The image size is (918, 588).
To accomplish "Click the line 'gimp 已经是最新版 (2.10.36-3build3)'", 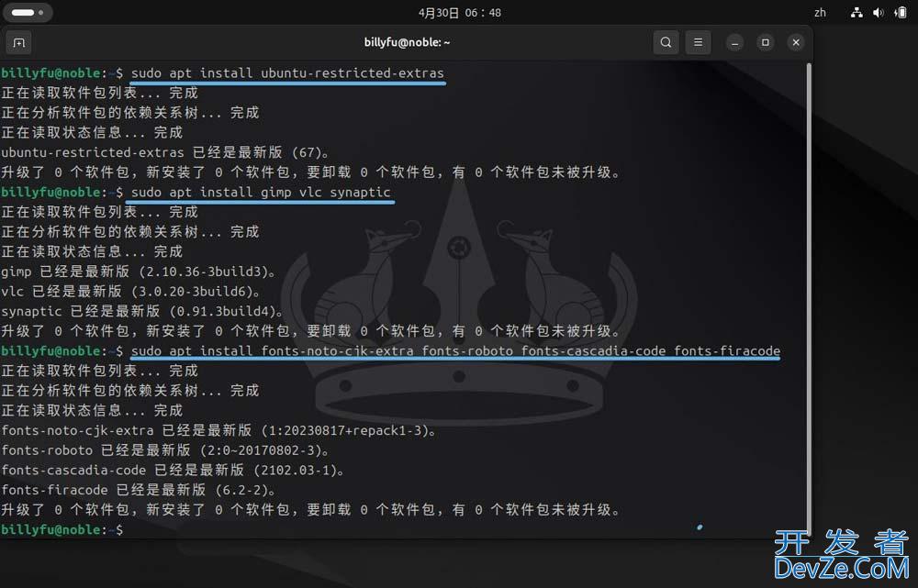I will click(139, 272).
